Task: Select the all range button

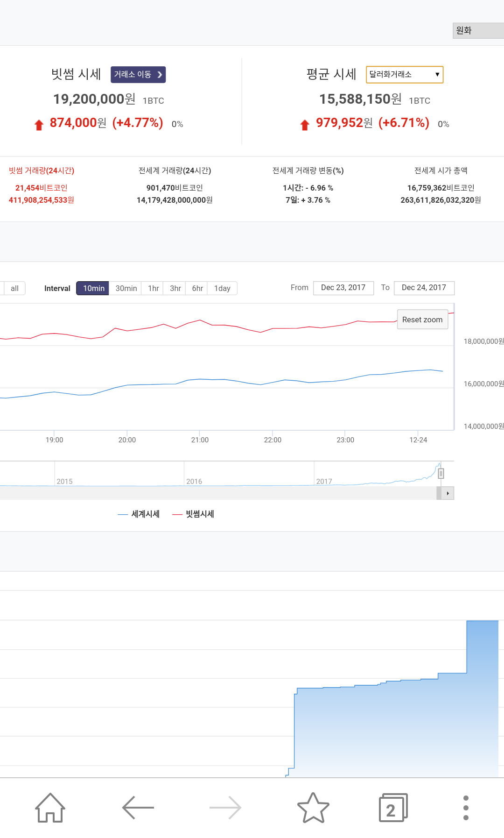Action: (x=14, y=288)
